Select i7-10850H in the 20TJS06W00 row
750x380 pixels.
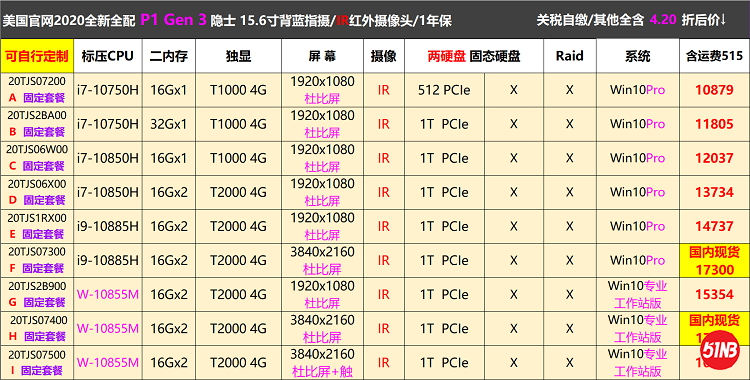(x=108, y=158)
